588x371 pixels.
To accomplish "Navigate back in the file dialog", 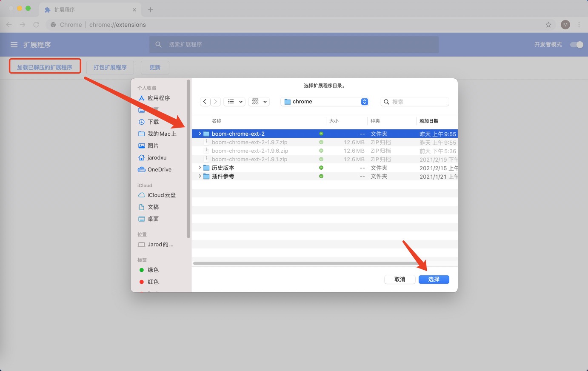I will [x=205, y=102].
